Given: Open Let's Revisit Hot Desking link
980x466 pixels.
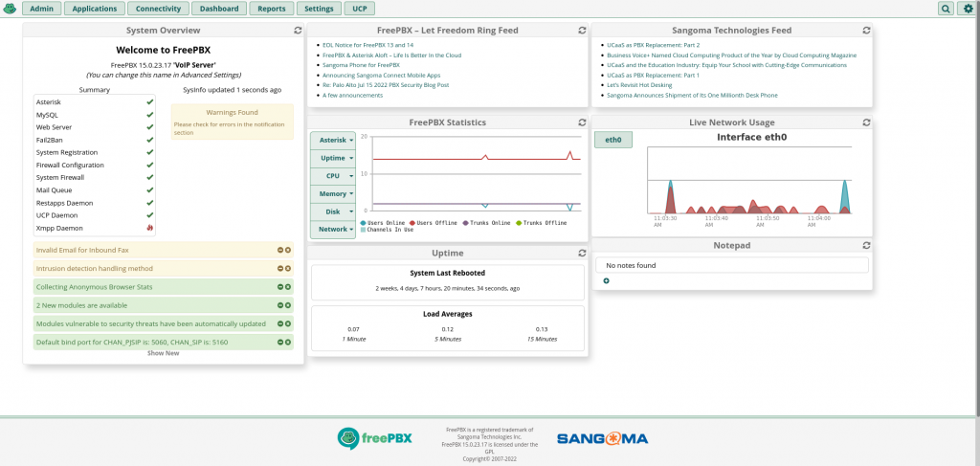Looking at the screenshot, I should [x=639, y=85].
